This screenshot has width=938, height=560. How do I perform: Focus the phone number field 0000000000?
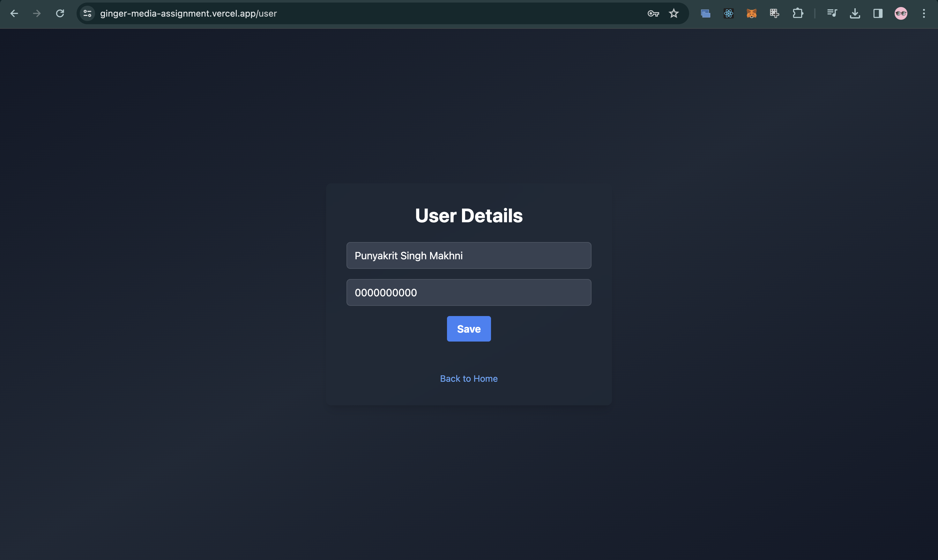point(469,292)
